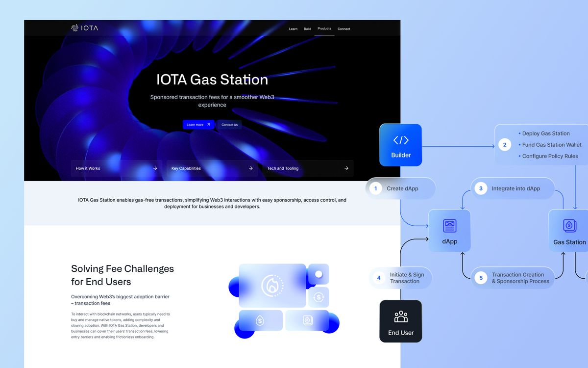Click the End User people icon block

(x=401, y=321)
